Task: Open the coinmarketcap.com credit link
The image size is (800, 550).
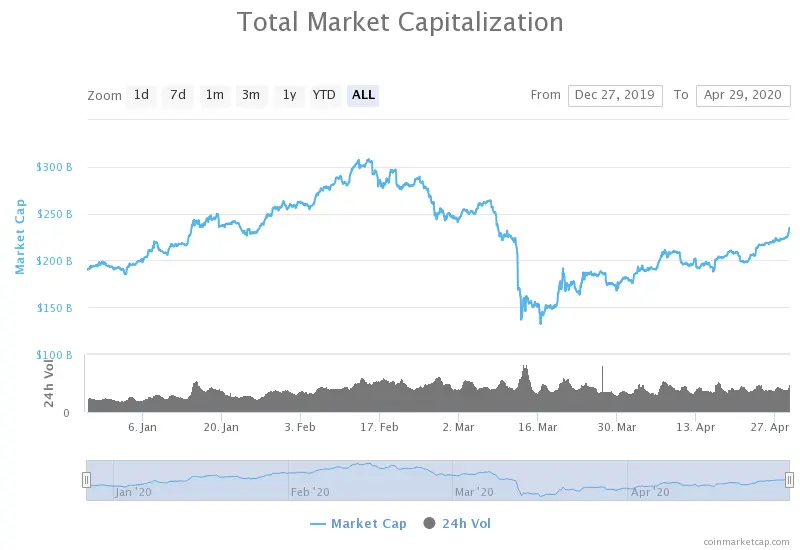Action: coord(746,542)
